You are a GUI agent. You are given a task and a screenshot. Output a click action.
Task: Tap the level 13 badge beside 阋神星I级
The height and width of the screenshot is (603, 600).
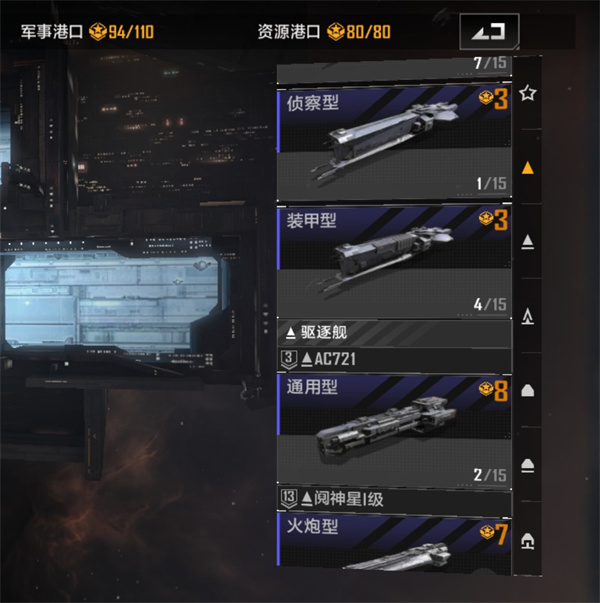point(289,499)
